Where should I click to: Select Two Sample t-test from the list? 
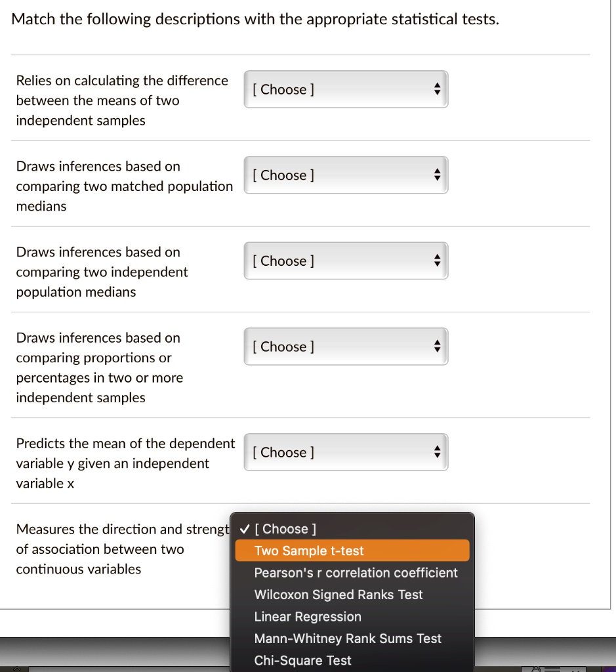(x=309, y=551)
